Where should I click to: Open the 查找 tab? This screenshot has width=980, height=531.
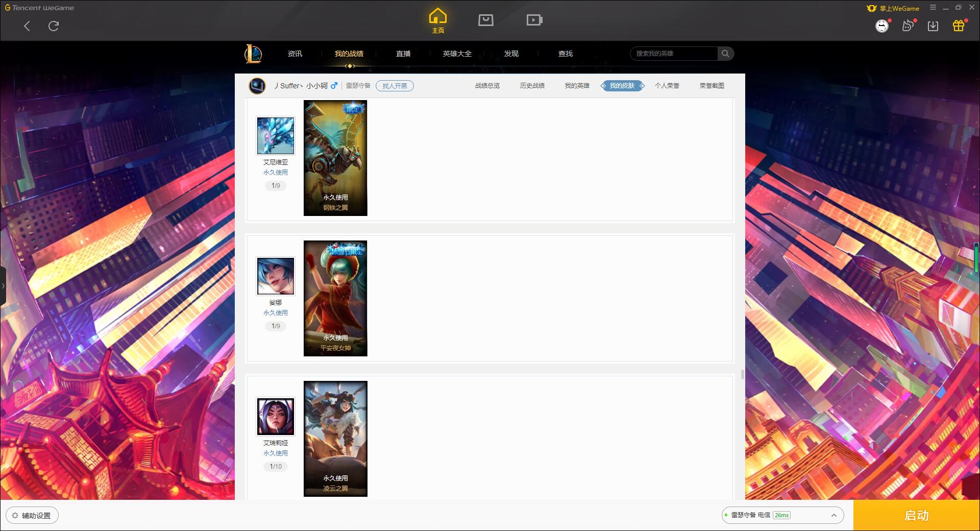point(566,54)
